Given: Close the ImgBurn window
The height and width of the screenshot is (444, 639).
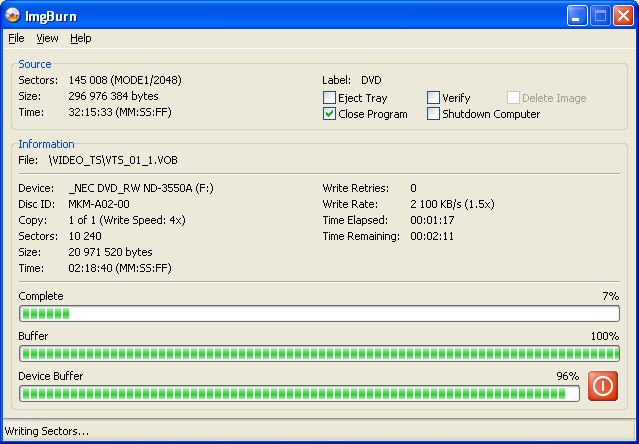Looking at the screenshot, I should coord(624,15).
